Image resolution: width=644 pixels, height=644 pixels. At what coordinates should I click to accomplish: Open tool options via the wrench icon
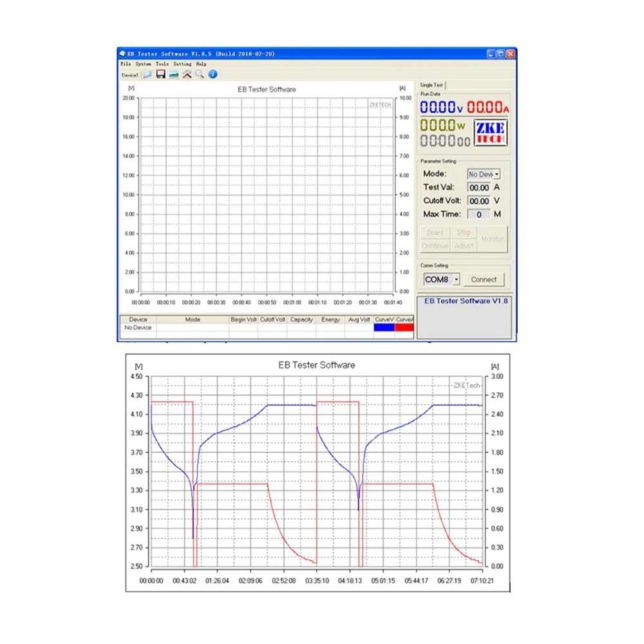pyautogui.click(x=187, y=74)
